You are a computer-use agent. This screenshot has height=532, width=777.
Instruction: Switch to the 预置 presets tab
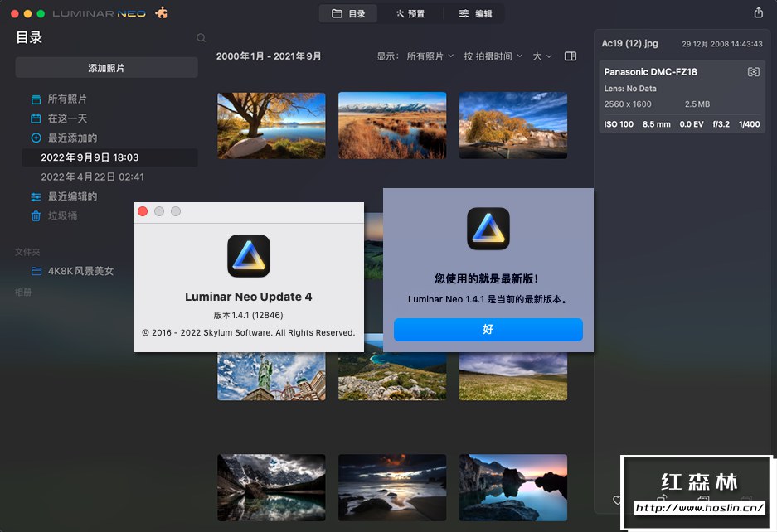pos(410,14)
